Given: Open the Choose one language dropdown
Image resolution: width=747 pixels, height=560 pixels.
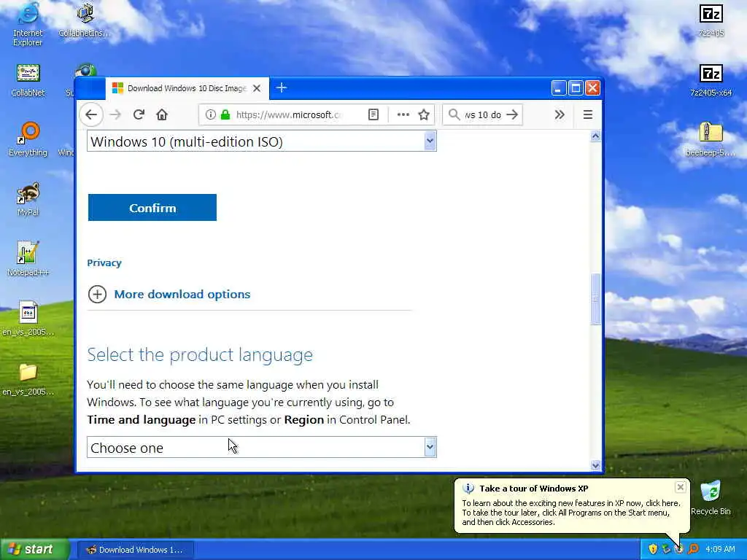Looking at the screenshot, I should click(262, 448).
